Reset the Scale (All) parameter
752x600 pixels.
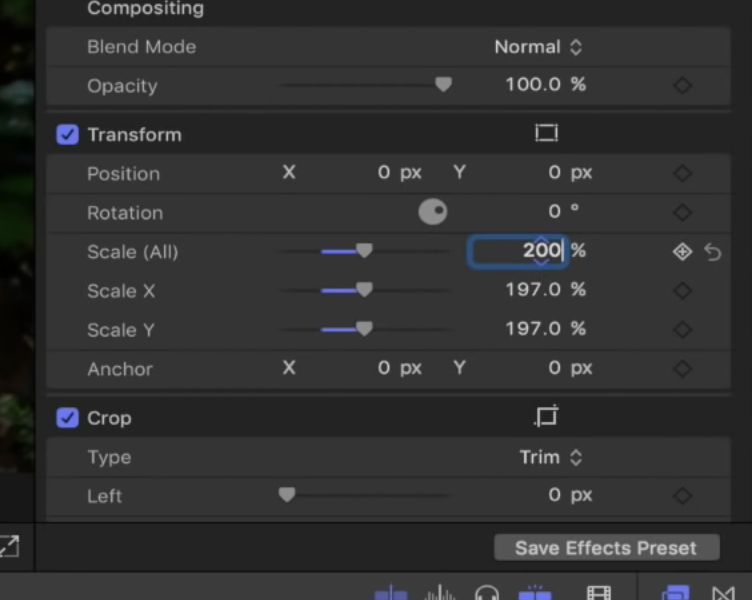713,252
